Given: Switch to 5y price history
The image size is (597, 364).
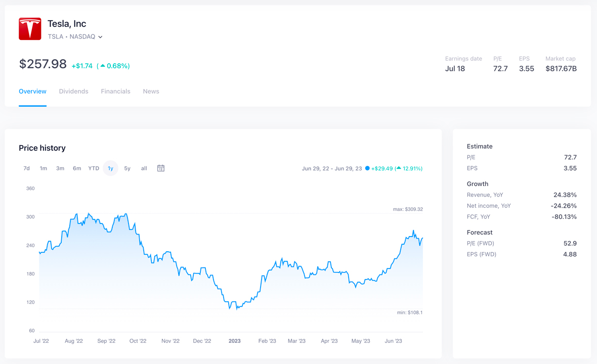Looking at the screenshot, I should point(127,168).
